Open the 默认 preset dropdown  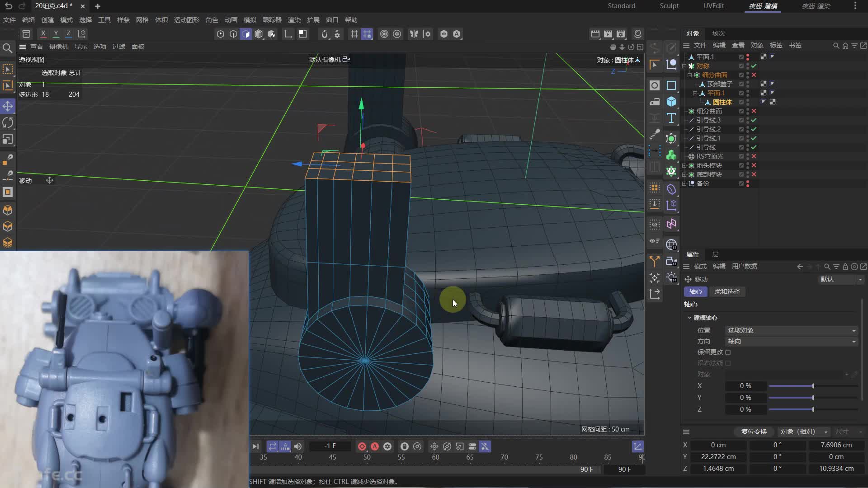pyautogui.click(x=841, y=279)
